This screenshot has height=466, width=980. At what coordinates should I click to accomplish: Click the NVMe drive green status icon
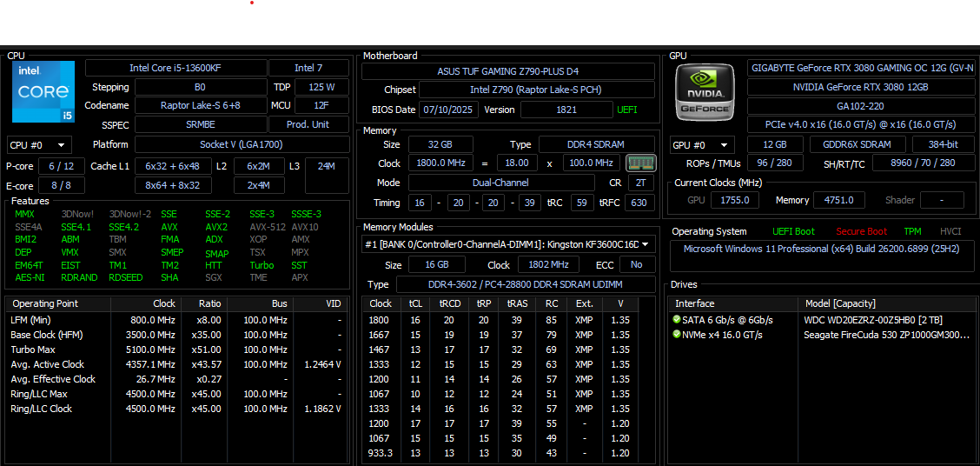pos(676,335)
